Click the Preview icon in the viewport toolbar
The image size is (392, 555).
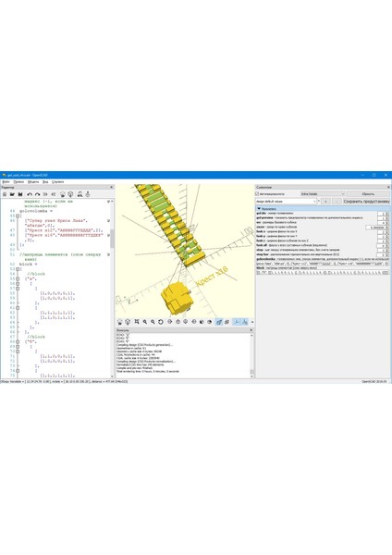(120, 322)
